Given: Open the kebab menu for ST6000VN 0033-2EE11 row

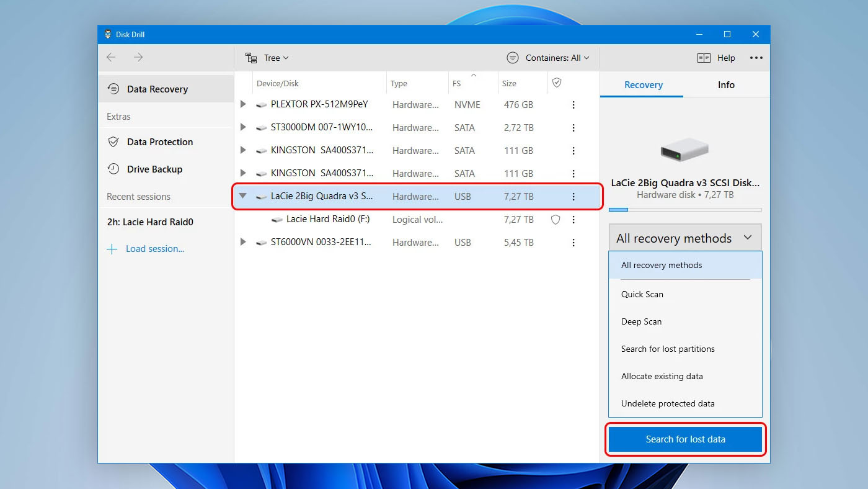Looking at the screenshot, I should (573, 243).
